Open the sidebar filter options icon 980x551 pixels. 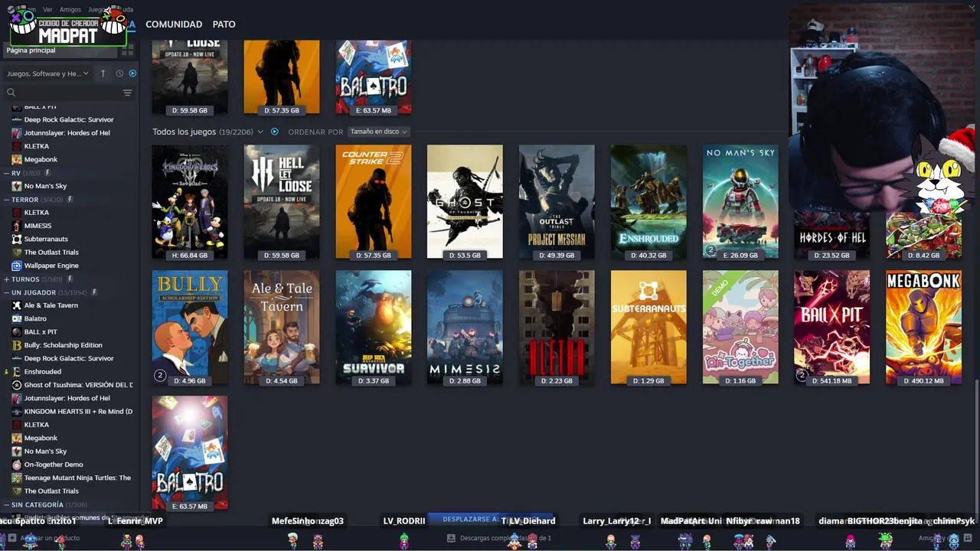[127, 93]
